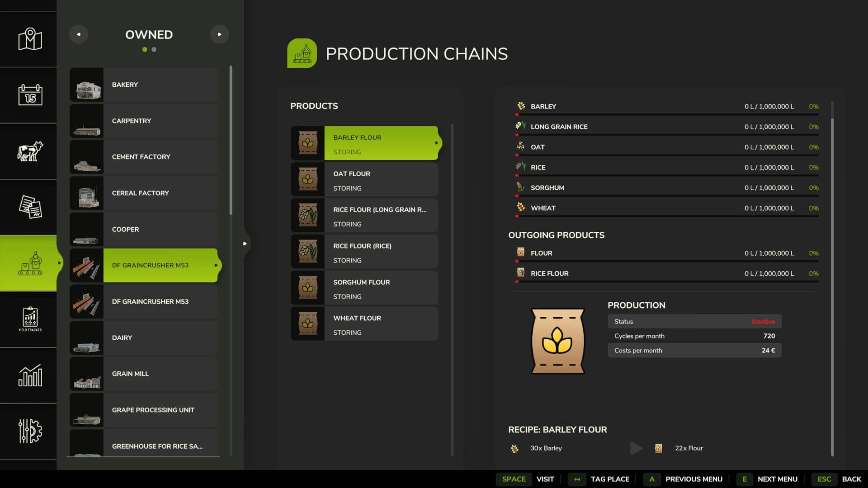The height and width of the screenshot is (488, 868).
Task: Select the Bakery production point
Action: click(x=144, y=85)
